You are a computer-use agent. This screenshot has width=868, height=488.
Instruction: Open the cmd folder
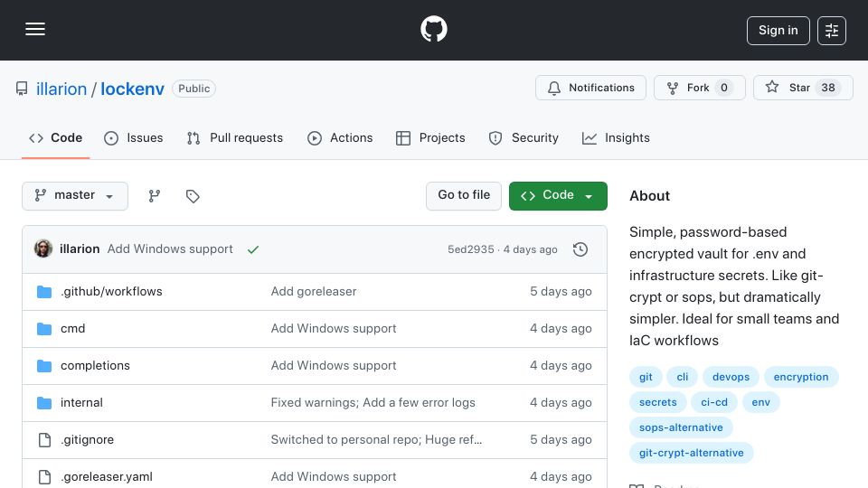72,329
